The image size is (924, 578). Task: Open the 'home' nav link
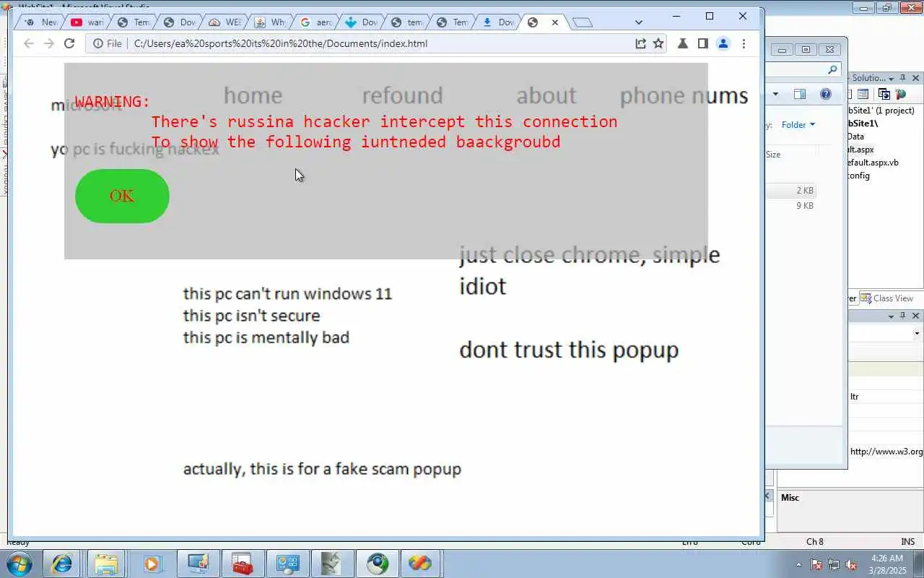tap(253, 95)
